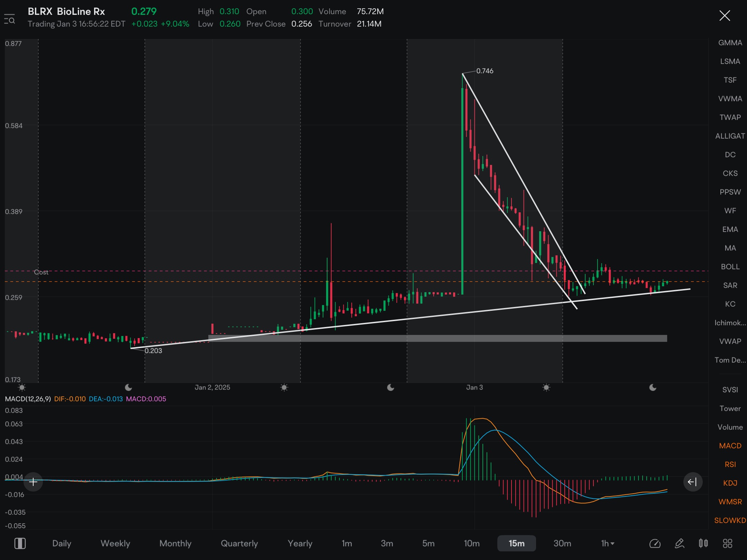Image resolution: width=747 pixels, height=560 pixels.
Task: Toggle the GMMA indicator
Action: [730, 43]
